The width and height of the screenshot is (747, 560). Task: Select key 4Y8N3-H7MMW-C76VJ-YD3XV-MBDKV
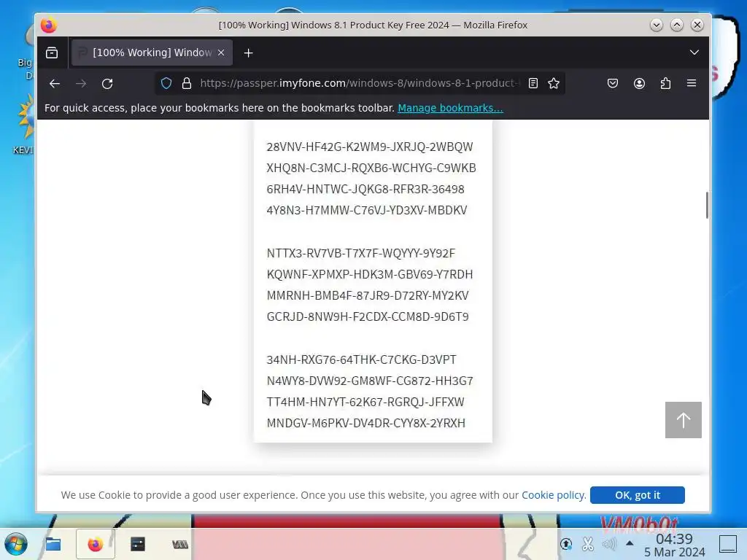click(367, 210)
